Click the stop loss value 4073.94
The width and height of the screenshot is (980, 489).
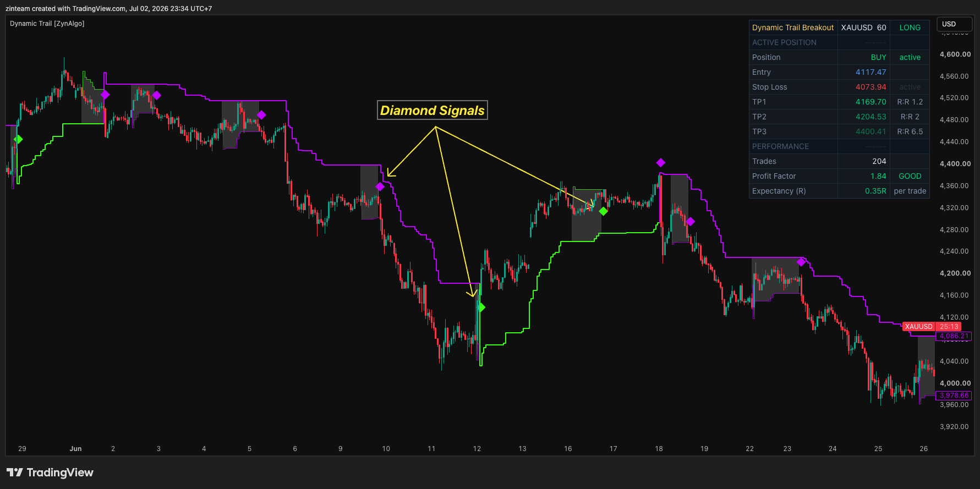tap(870, 87)
